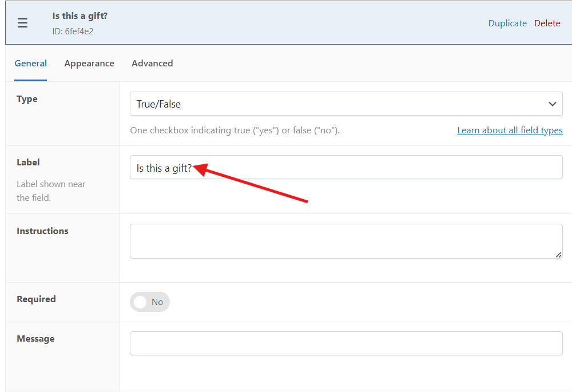Toggle the Required switch
The width and height of the screenshot is (572, 392).
[x=150, y=302]
